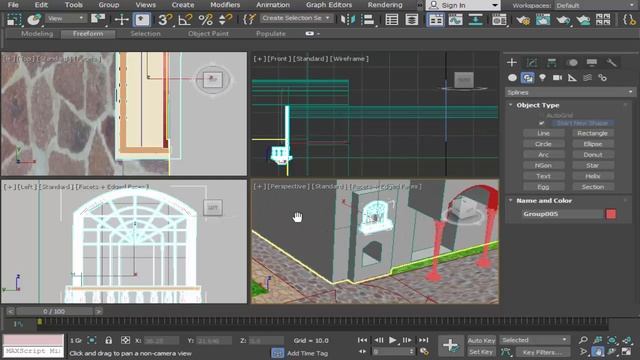Click the Align tool icon
The height and width of the screenshot is (360, 640).
pos(368,19)
